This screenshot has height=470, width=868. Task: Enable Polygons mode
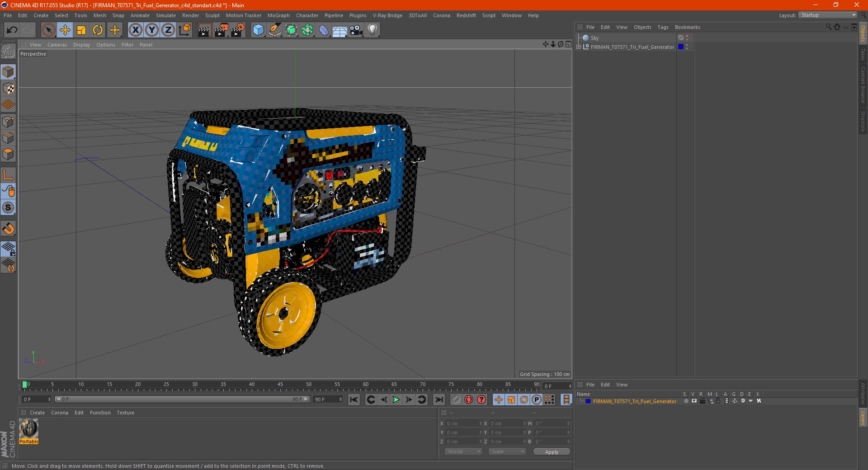click(8, 154)
